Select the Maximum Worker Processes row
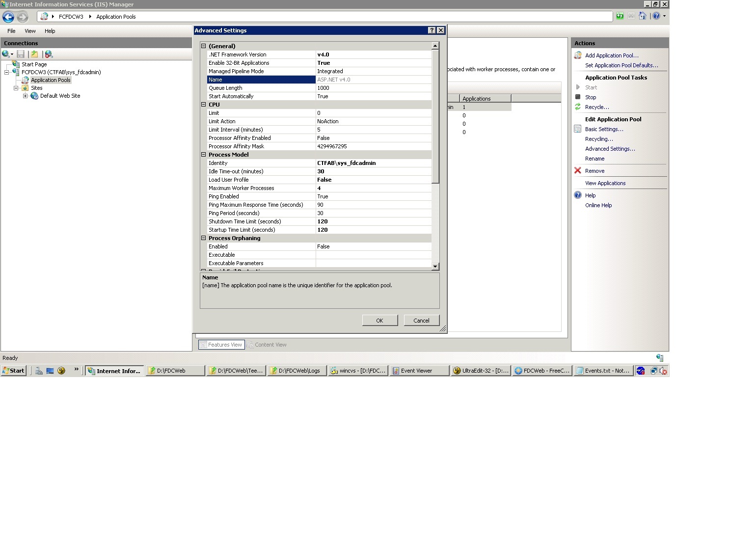Viewport: 756px width, 542px height. 319,188
